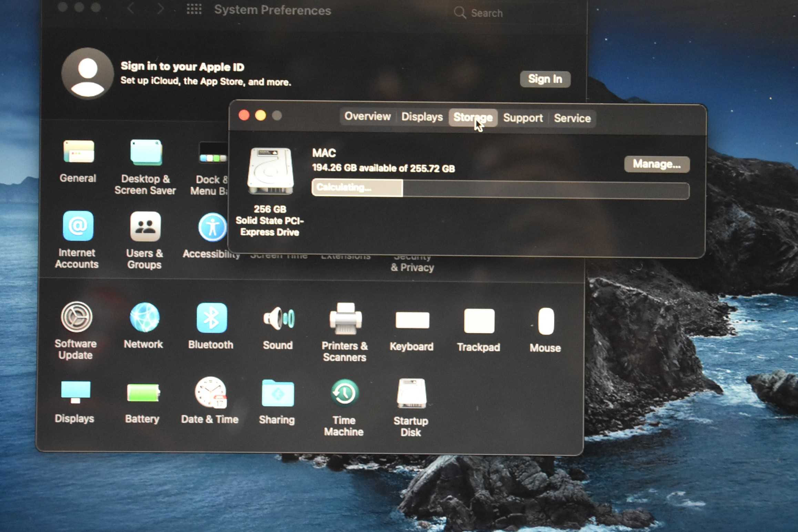The height and width of the screenshot is (532, 798).
Task: Click the Manage... storage button
Action: 656,164
